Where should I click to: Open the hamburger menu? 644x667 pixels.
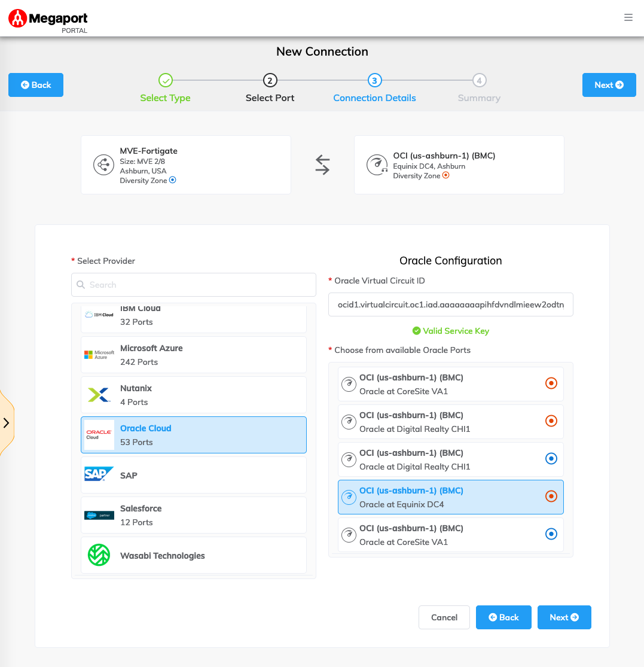point(628,17)
